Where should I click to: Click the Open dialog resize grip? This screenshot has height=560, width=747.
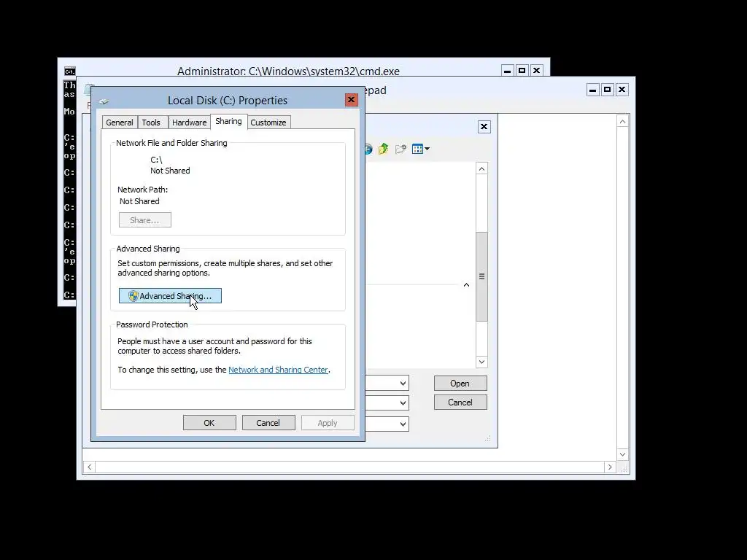(488, 438)
